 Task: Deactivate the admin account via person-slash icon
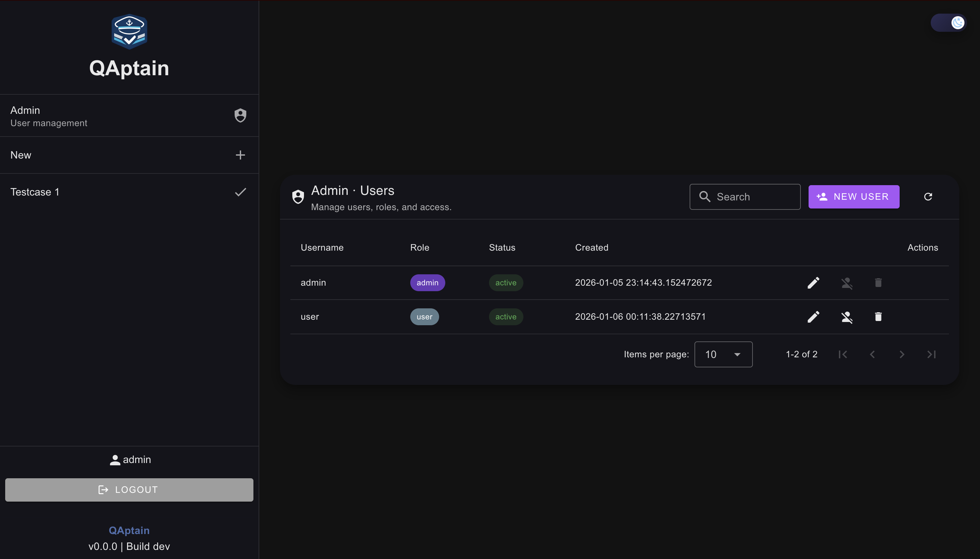point(846,283)
